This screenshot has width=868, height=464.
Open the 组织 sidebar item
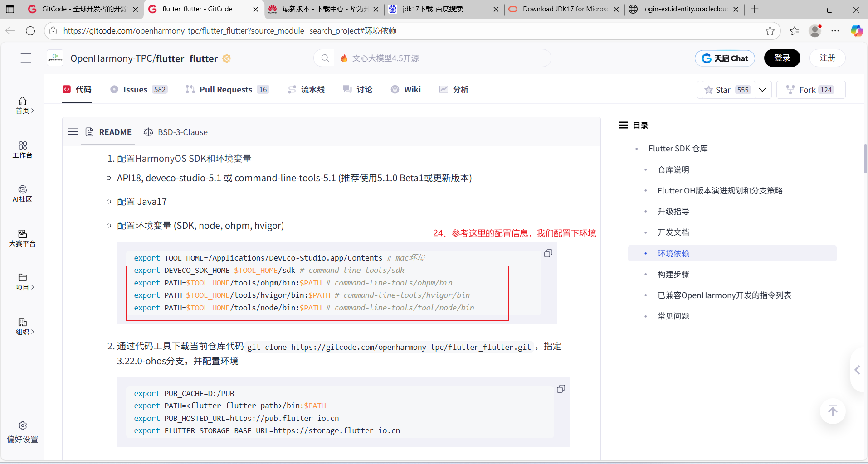click(23, 326)
